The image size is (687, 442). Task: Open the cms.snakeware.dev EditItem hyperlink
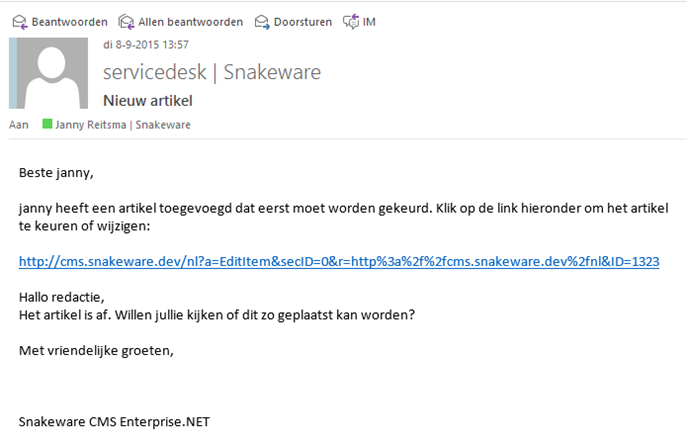click(x=339, y=262)
